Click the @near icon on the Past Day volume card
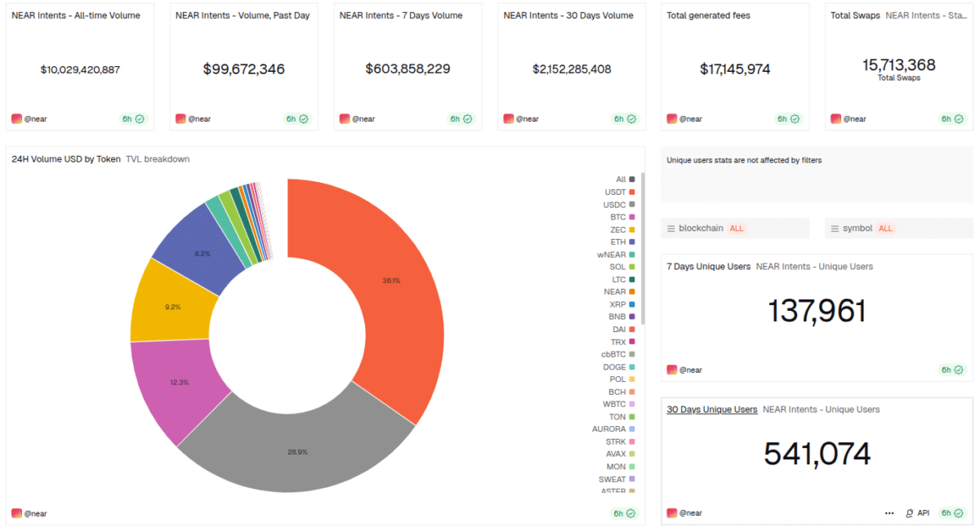Viewport: 980px width, 532px height. pyautogui.click(x=180, y=118)
